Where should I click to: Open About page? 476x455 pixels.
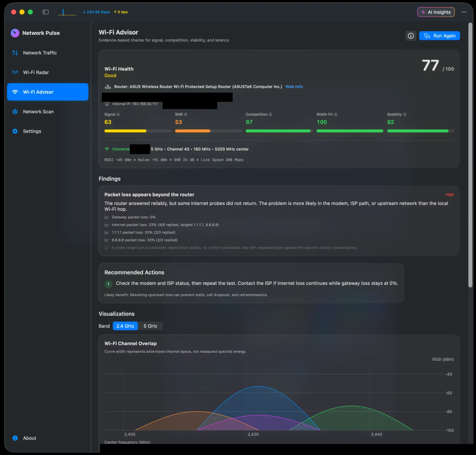click(48, 438)
